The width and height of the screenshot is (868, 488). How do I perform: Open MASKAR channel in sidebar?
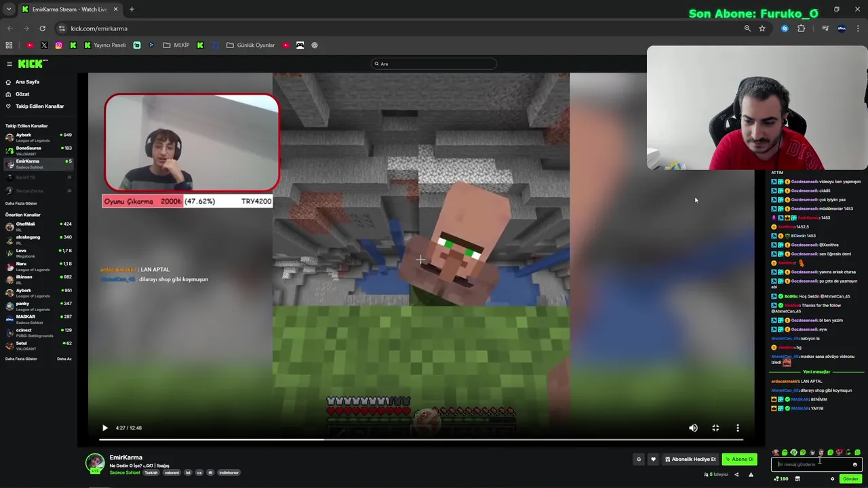(x=38, y=319)
